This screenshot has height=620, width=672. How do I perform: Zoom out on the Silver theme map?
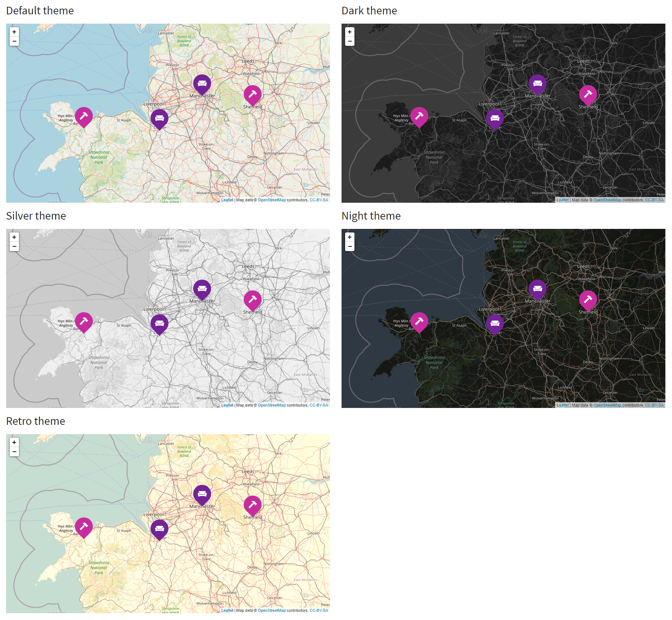(14, 246)
